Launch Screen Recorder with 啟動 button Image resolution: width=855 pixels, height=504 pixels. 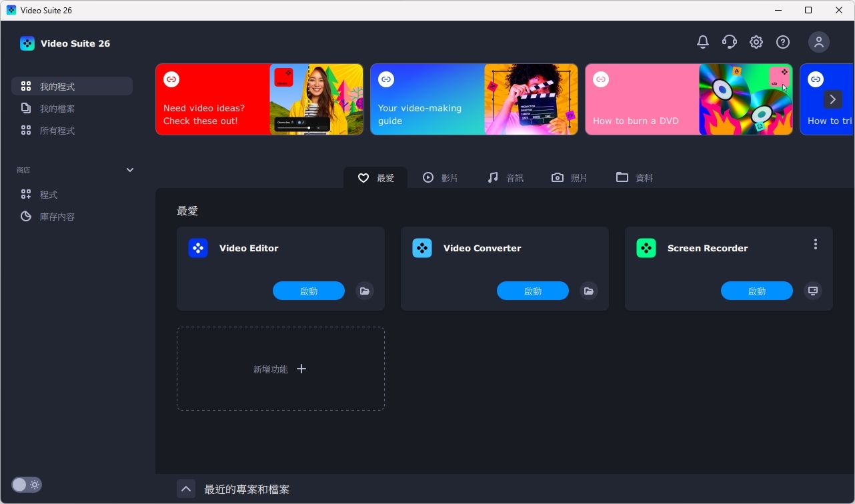pyautogui.click(x=757, y=291)
